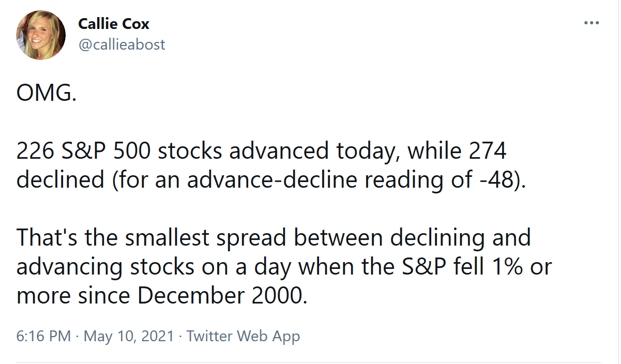The image size is (621, 364).
Task: Click the "-48" advance-decline reading
Action: coord(494,180)
